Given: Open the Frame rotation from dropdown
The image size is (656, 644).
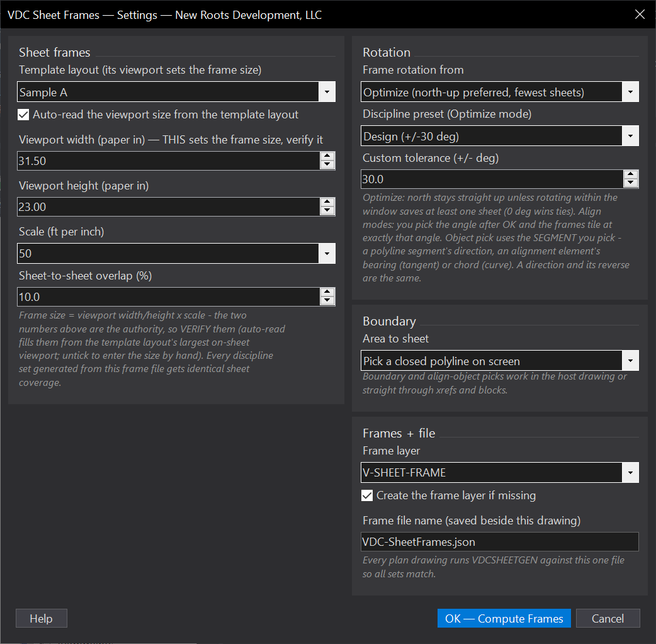Looking at the screenshot, I should pyautogui.click(x=630, y=92).
